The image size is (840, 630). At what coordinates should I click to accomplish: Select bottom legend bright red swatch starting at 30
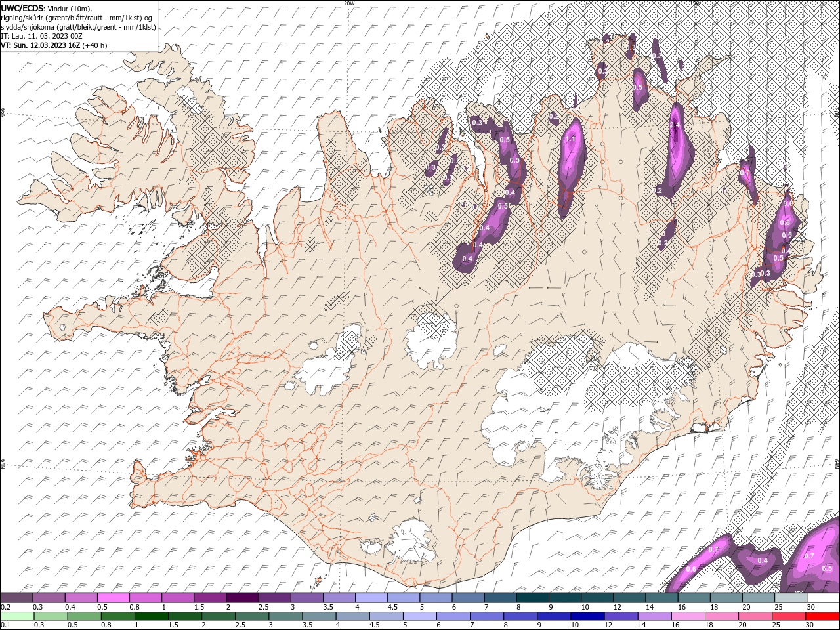pos(823,616)
